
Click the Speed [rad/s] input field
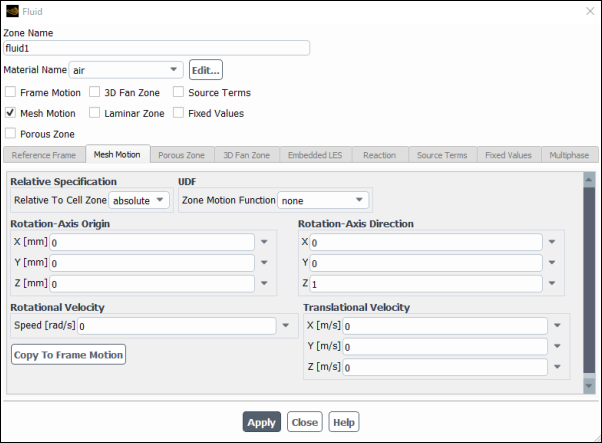coord(177,326)
